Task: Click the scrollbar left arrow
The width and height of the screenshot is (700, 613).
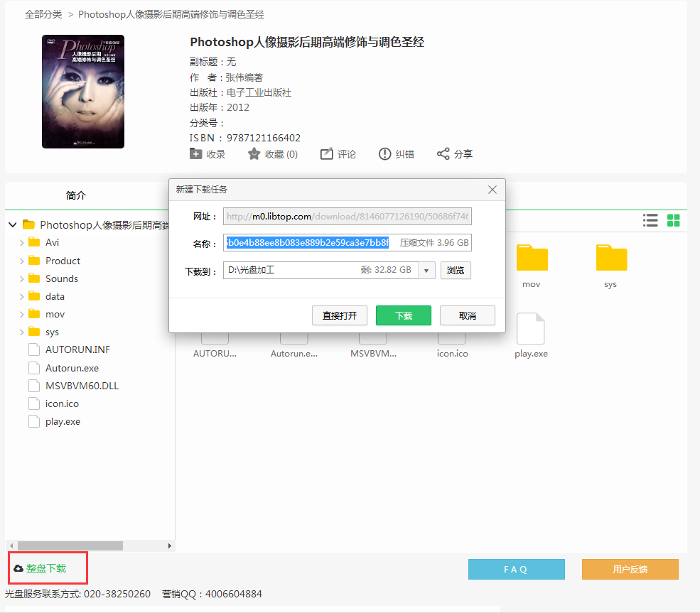Action: (x=11, y=546)
